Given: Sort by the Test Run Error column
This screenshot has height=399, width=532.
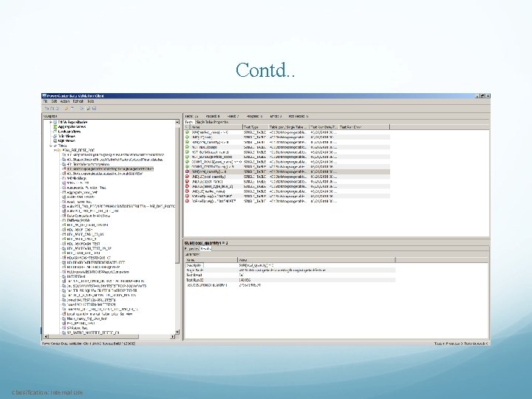Looking at the screenshot, I should click(364, 127).
